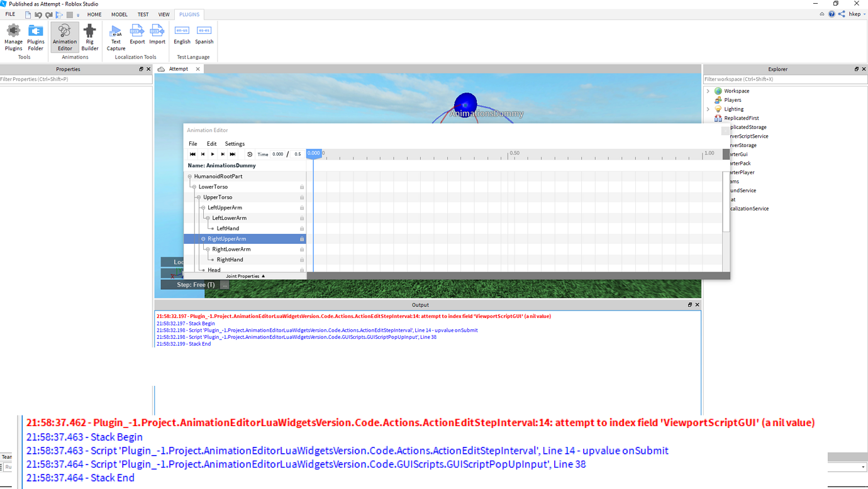Toggle the lock on the RightUpperArm joint

302,239
